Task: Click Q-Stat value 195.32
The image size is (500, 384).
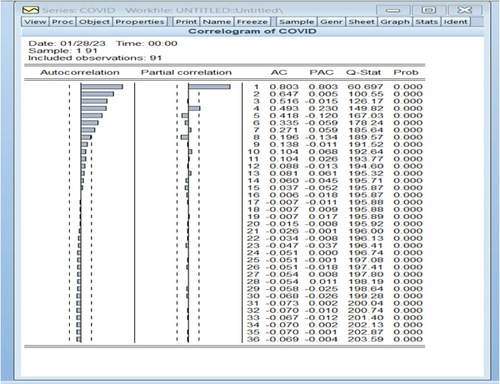Action: pos(366,173)
